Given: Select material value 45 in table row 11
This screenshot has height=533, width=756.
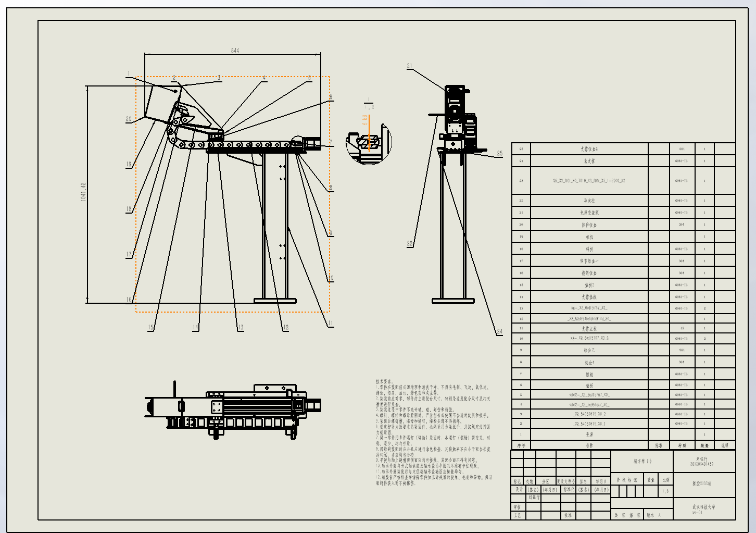Looking at the screenshot, I should tap(682, 328).
